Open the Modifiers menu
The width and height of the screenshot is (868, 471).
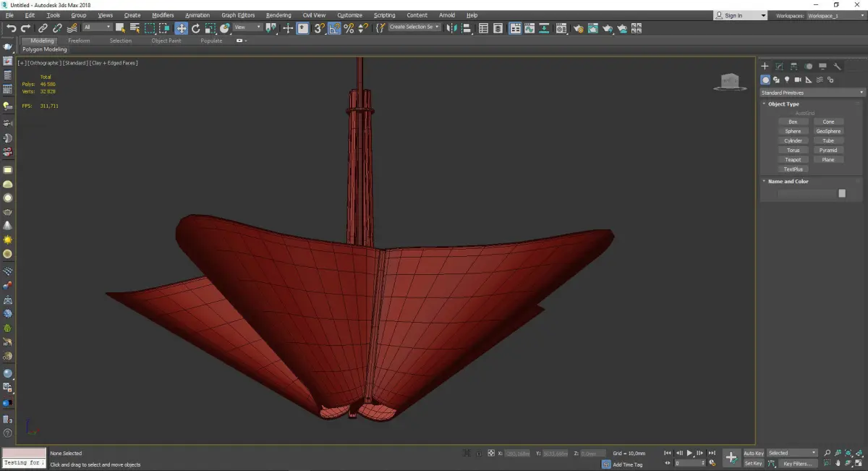163,15
